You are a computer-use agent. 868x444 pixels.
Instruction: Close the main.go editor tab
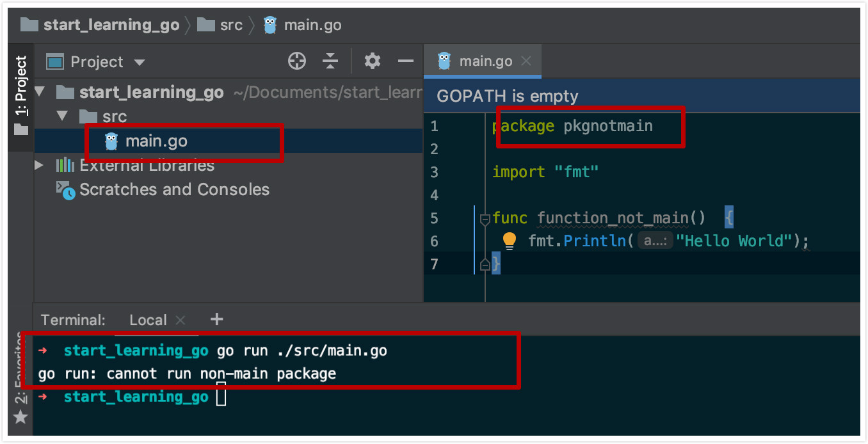pos(526,61)
